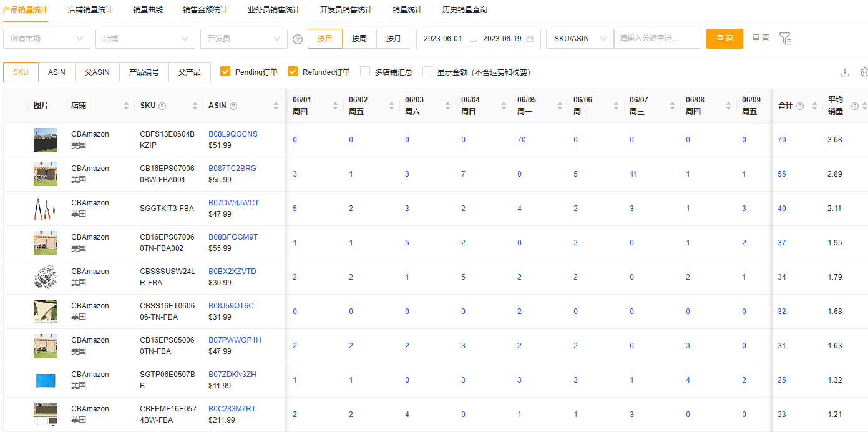Click the calendar icon in date range
868x432 pixels.
530,39
